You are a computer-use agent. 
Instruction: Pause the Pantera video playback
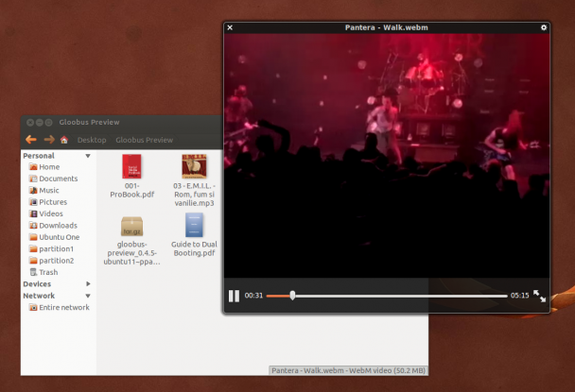coord(234,296)
